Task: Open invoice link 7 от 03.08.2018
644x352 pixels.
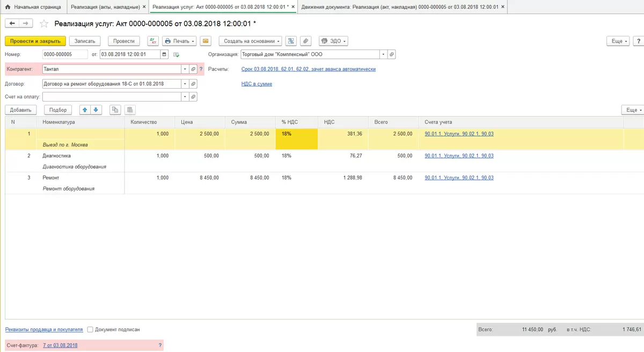Action: pos(60,346)
